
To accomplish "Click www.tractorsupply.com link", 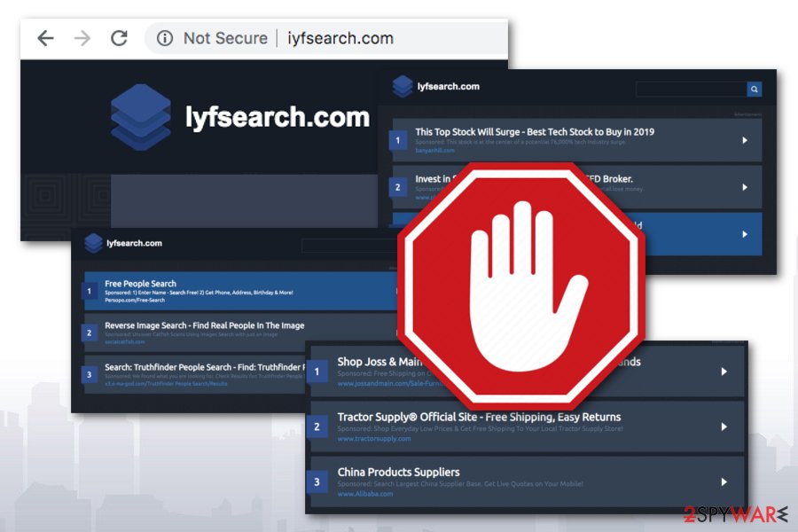I will coord(374,439).
